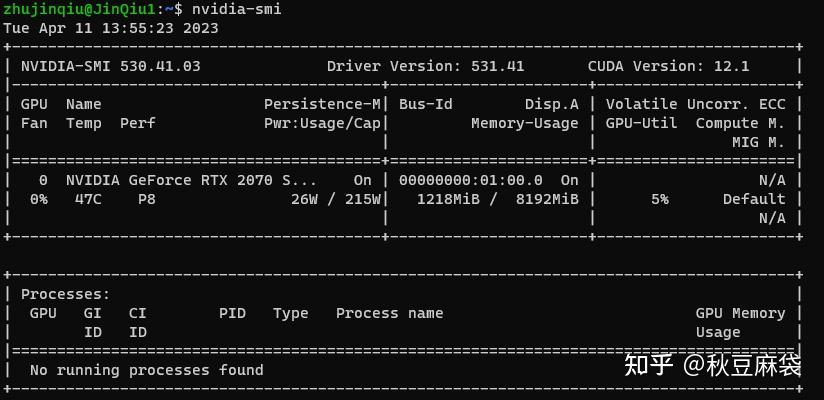This screenshot has height=400, width=824.
Task: Click the 26W / 215W power reading
Action: point(336,199)
